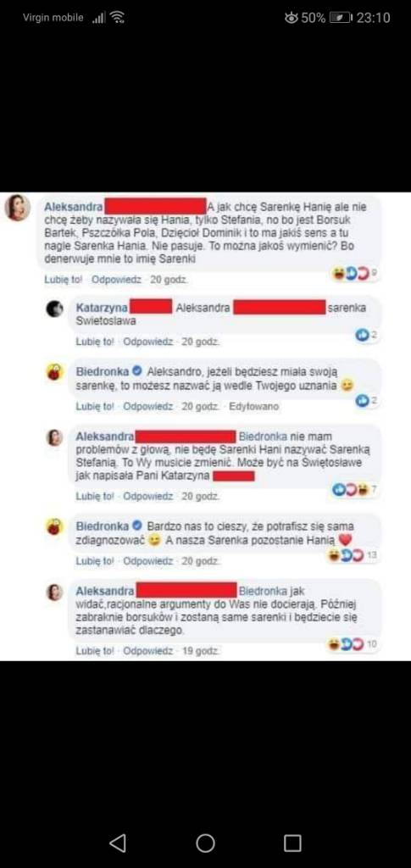Like last comment posted 19 godz. ago

coord(95,651)
